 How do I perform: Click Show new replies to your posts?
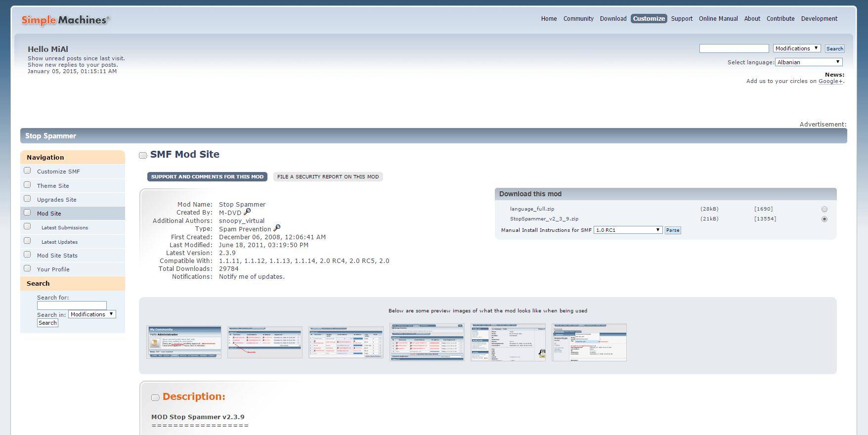point(73,65)
